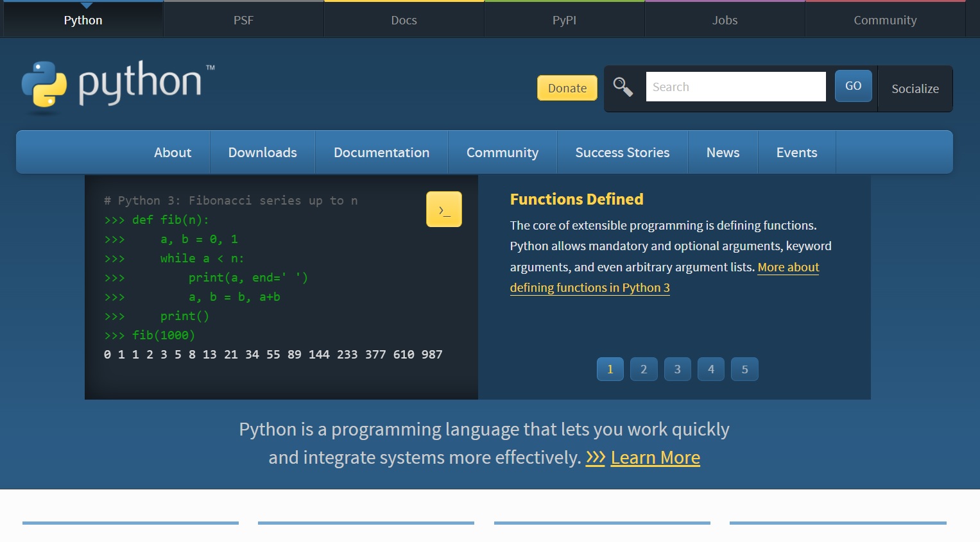Show slide 2 of the code carousel
The height and width of the screenshot is (542, 980).
point(644,369)
